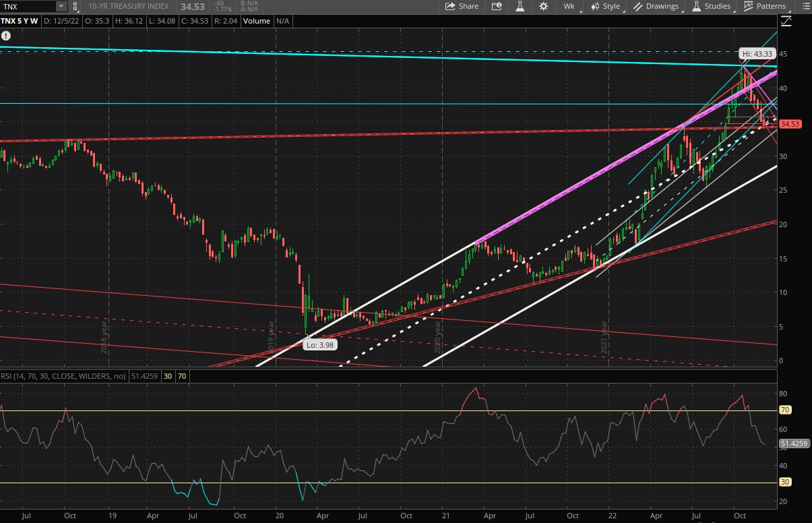Click the calendar events icon in toolbar

click(497, 6)
